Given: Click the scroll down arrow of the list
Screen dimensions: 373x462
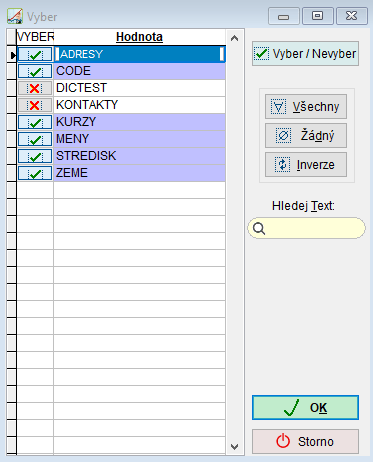Looking at the screenshot, I should click(235, 447).
